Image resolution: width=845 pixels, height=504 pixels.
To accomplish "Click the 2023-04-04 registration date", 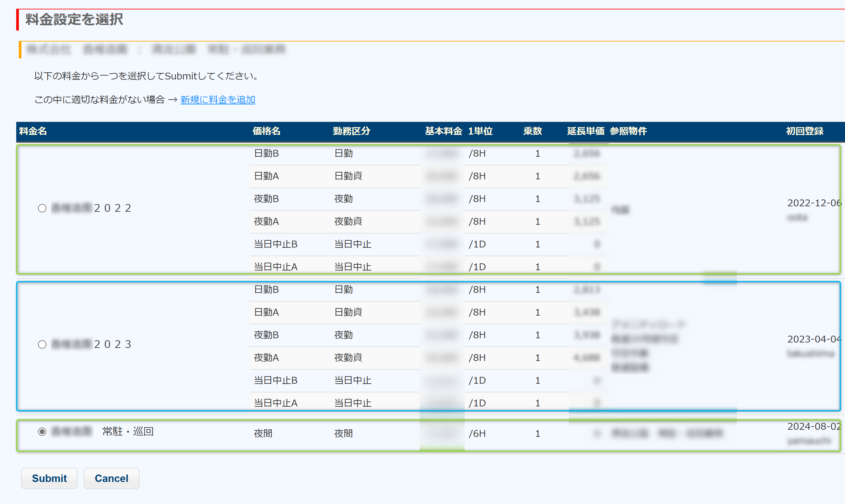I will [814, 339].
